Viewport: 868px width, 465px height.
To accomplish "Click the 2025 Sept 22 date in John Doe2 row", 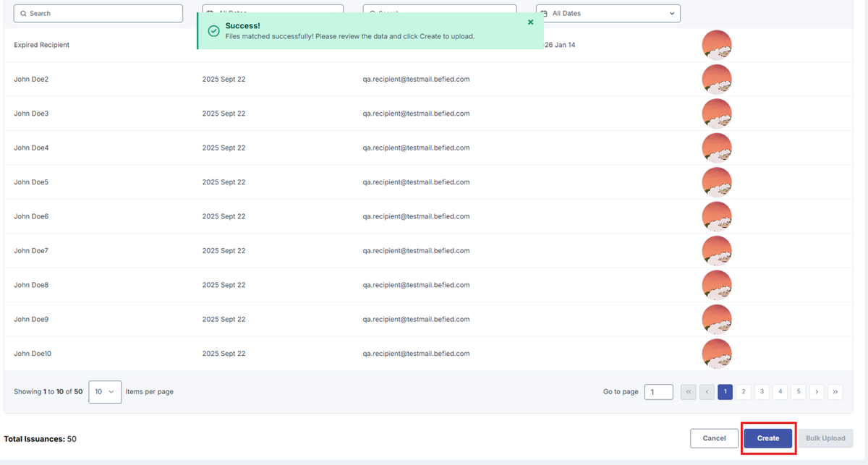I will click(x=224, y=79).
